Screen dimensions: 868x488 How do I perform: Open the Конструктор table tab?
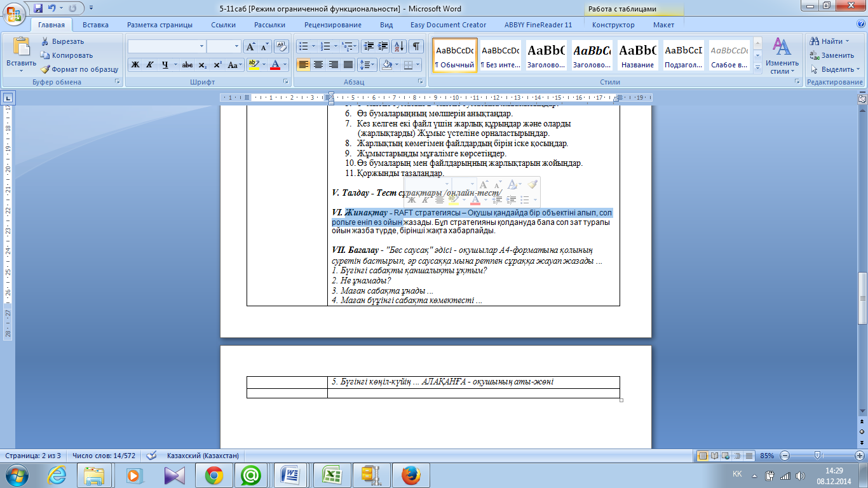click(x=613, y=25)
